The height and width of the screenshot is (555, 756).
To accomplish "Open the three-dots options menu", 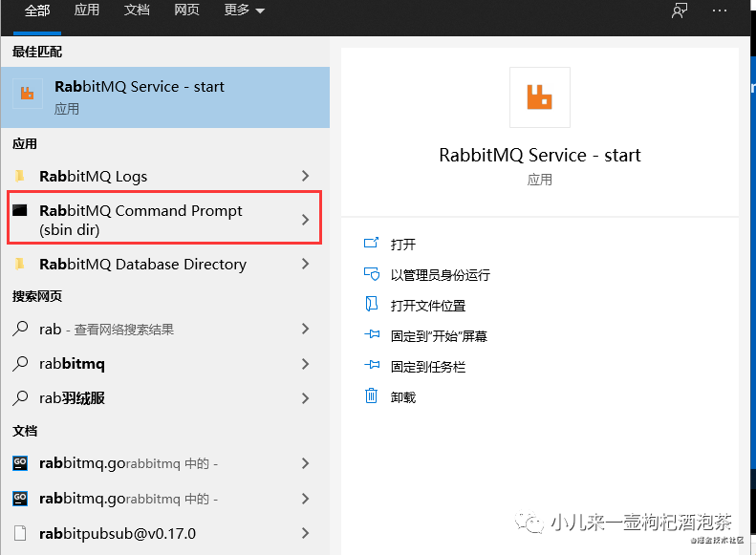I will [x=720, y=11].
